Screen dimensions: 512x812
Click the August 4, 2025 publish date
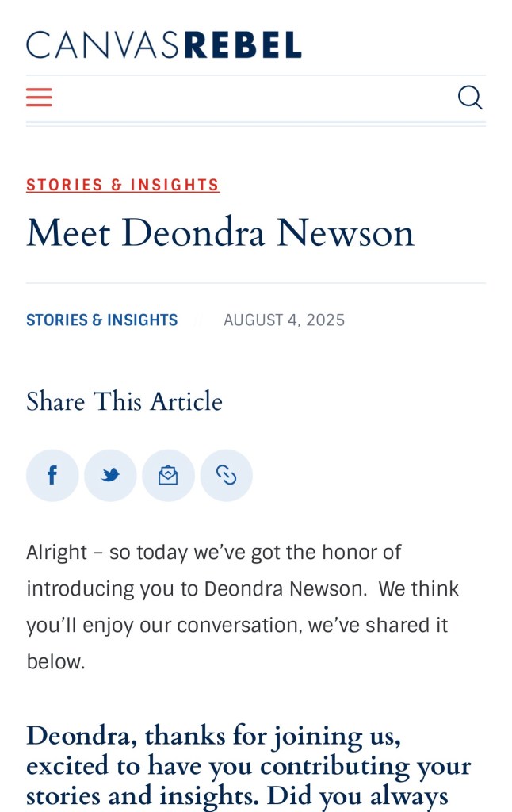point(284,320)
